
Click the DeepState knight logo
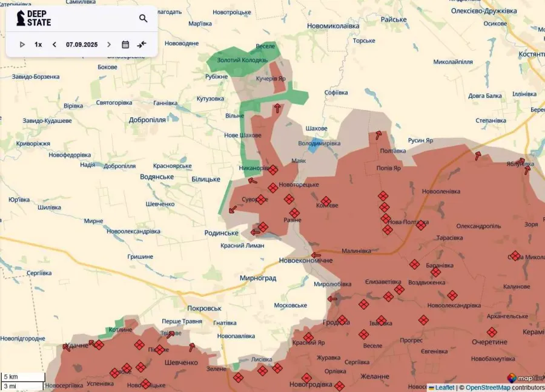coord(21,18)
